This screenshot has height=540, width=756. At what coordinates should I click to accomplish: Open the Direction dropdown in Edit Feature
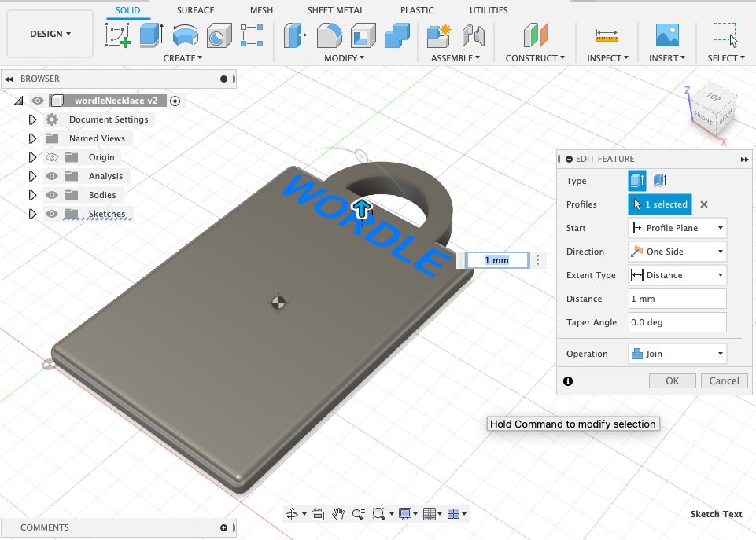[x=721, y=252]
